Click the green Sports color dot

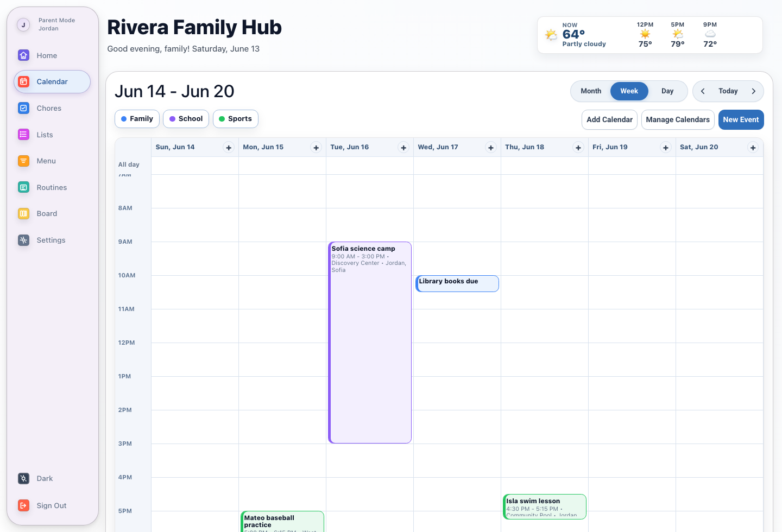click(x=222, y=119)
